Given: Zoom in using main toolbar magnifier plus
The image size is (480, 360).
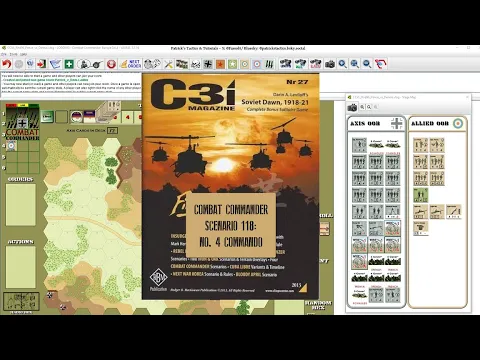Looking at the screenshot, I should 342,64.
